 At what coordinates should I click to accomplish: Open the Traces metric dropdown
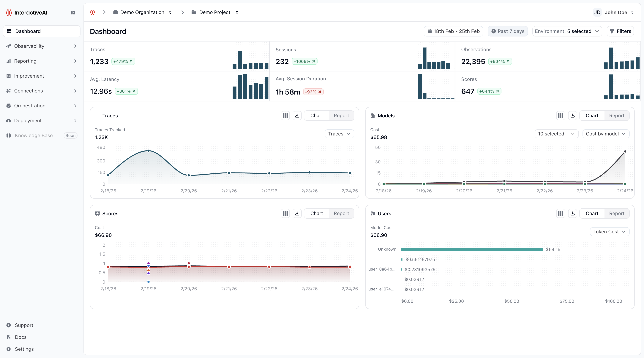339,134
